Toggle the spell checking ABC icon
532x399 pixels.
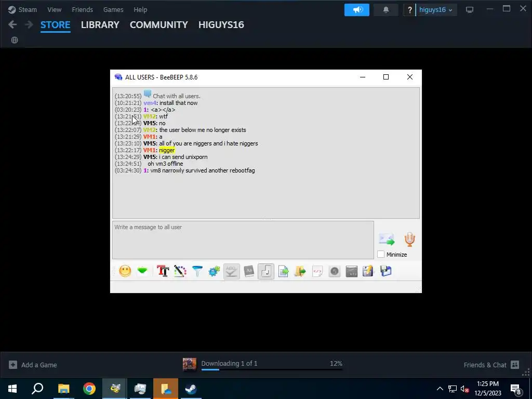[x=231, y=271]
